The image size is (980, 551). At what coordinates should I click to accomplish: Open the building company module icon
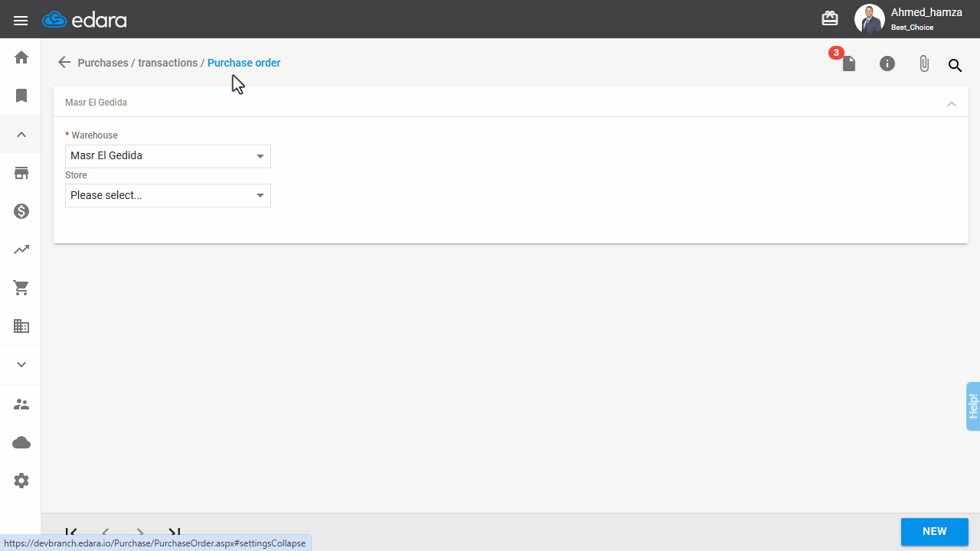tap(21, 326)
